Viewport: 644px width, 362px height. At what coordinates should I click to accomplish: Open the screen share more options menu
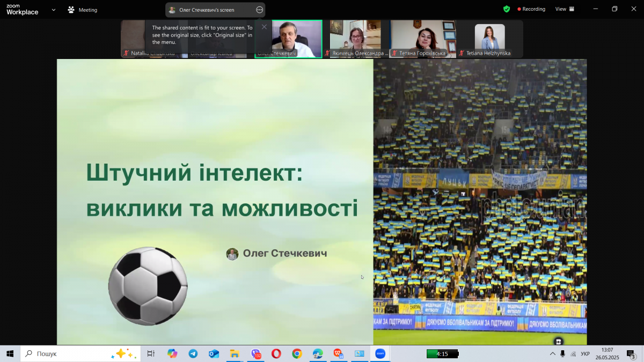tap(260, 10)
